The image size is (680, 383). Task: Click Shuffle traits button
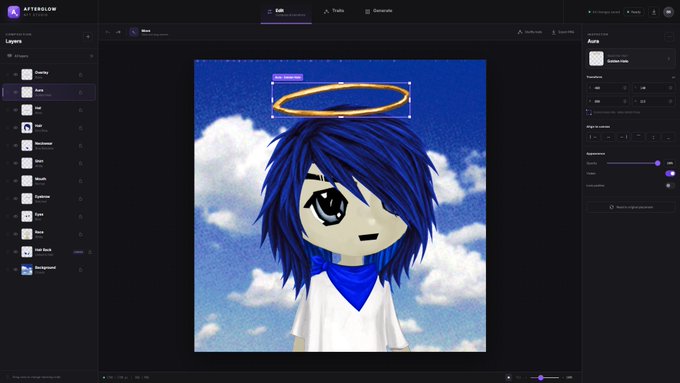point(530,32)
